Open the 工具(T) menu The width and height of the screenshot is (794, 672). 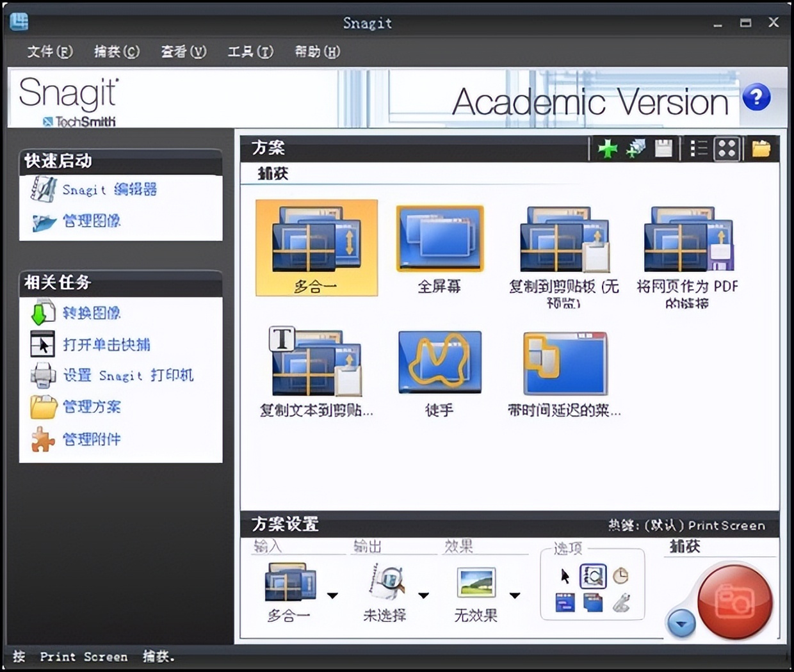pyautogui.click(x=250, y=52)
